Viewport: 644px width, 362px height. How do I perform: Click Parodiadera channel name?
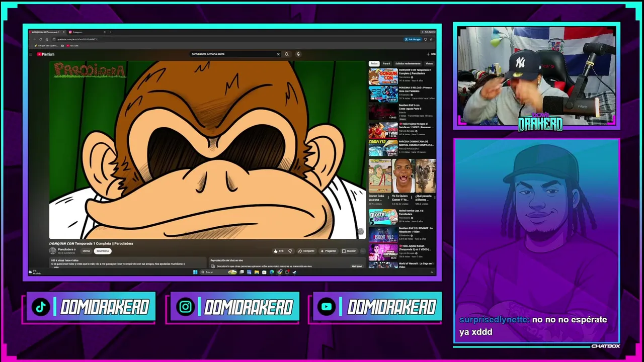pyautogui.click(x=65, y=249)
